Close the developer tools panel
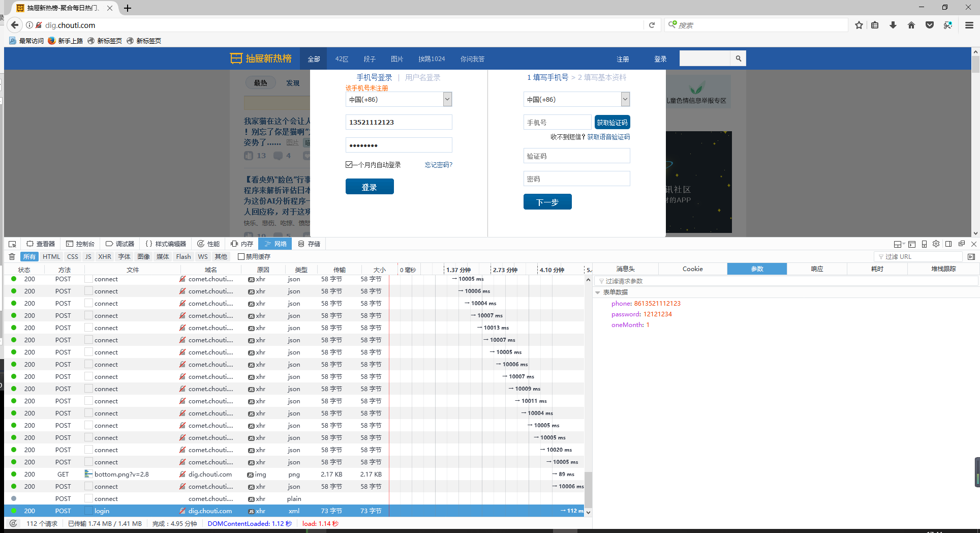This screenshot has width=980, height=533. (x=974, y=244)
